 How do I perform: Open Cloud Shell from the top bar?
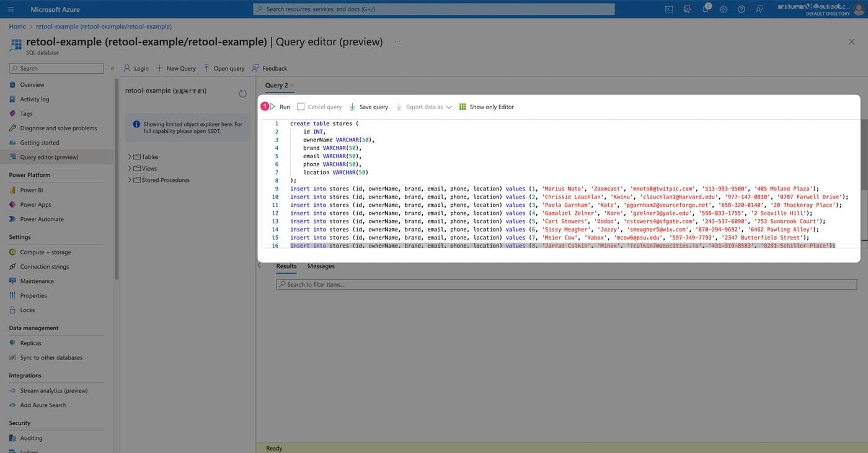[669, 9]
